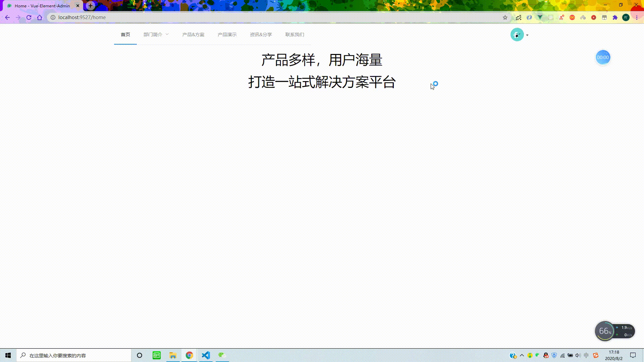644x362 pixels.
Task: Open Visual Studio Code from taskbar
Action: pyautogui.click(x=206, y=355)
